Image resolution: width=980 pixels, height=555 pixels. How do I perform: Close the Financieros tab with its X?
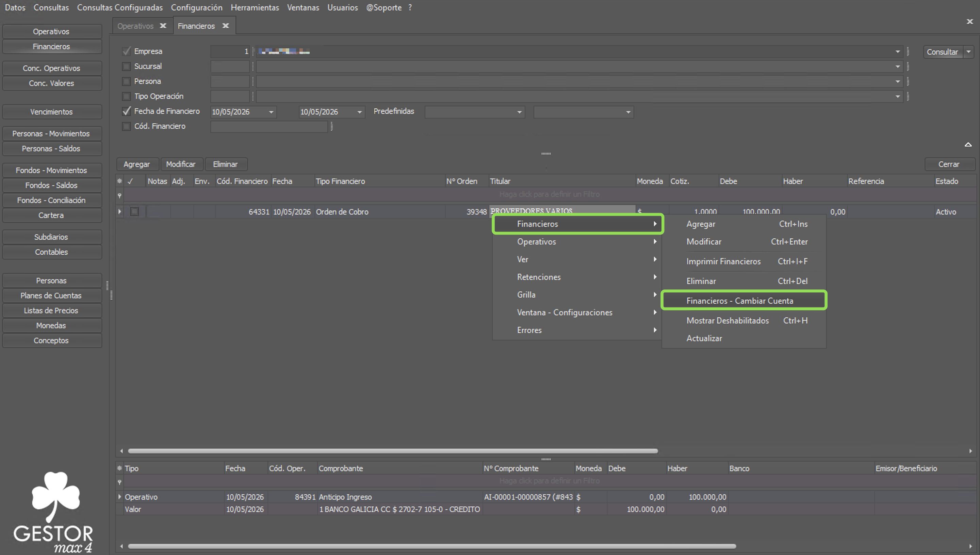click(226, 26)
